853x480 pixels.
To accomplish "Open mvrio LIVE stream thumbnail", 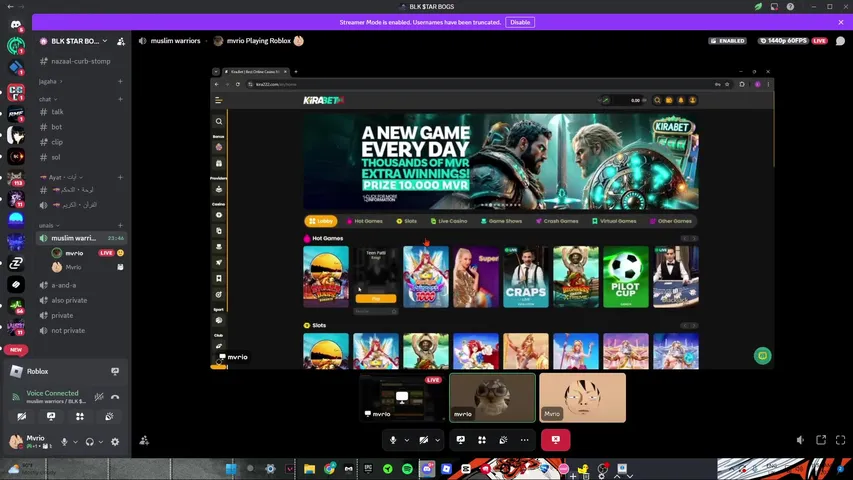I will pos(402,398).
